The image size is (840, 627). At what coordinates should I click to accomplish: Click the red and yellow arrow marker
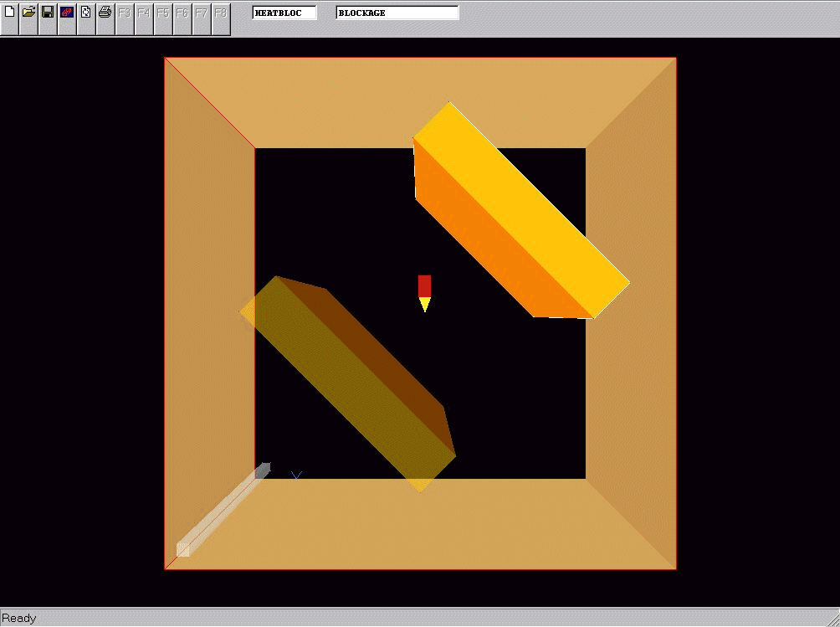(424, 292)
